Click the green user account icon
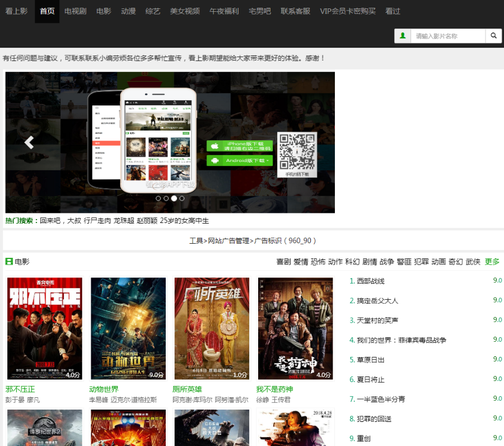 click(x=403, y=36)
